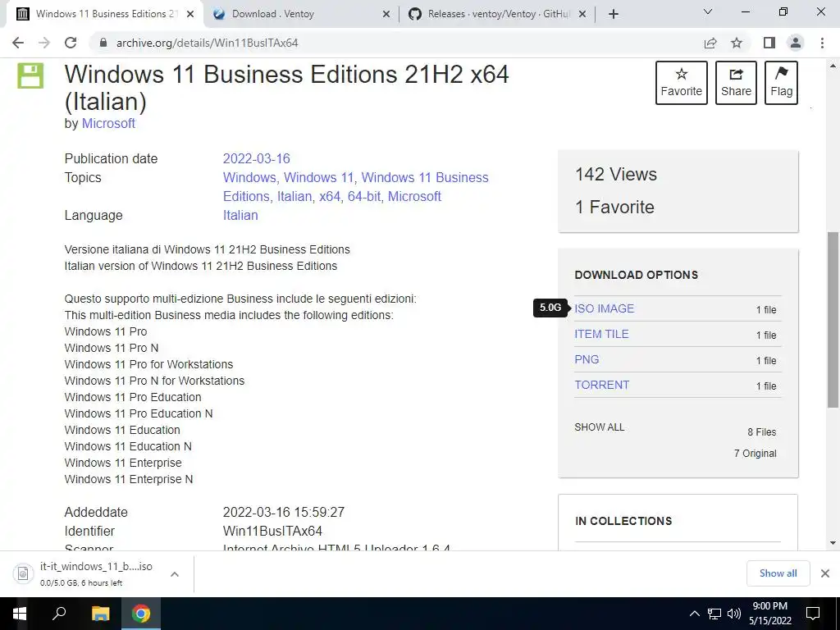Close the GitHub Releases tab

tap(583, 15)
